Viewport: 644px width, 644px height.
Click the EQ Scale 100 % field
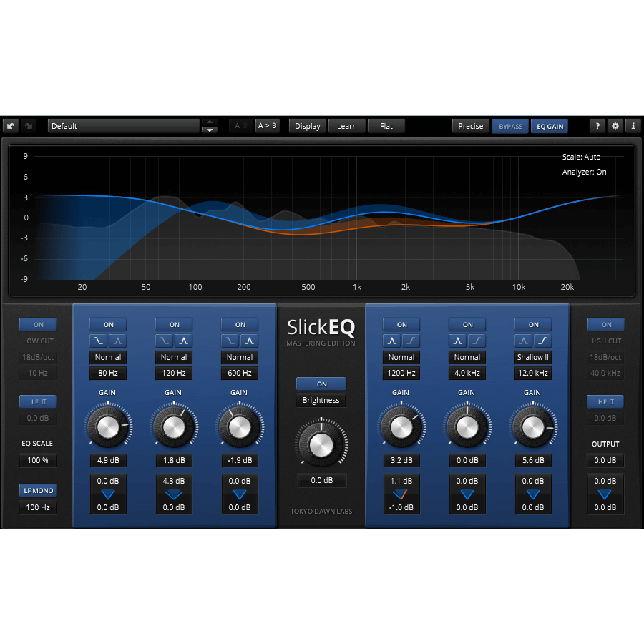(38, 460)
